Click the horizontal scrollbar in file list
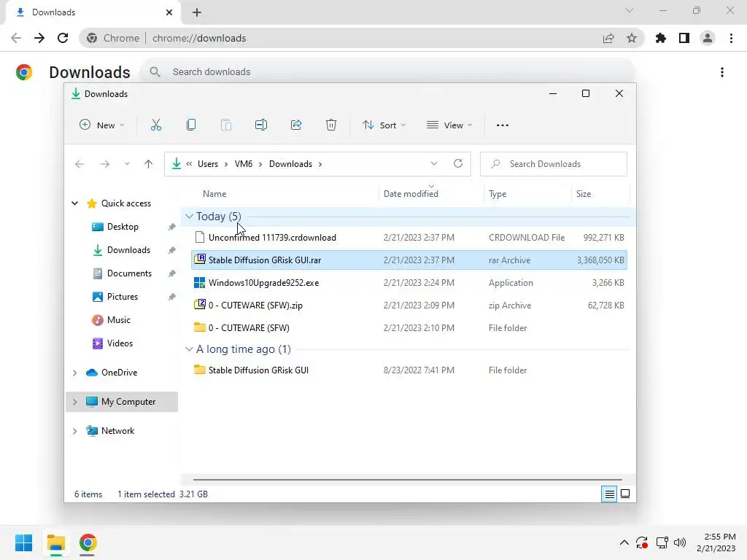This screenshot has width=747, height=560. click(x=408, y=480)
